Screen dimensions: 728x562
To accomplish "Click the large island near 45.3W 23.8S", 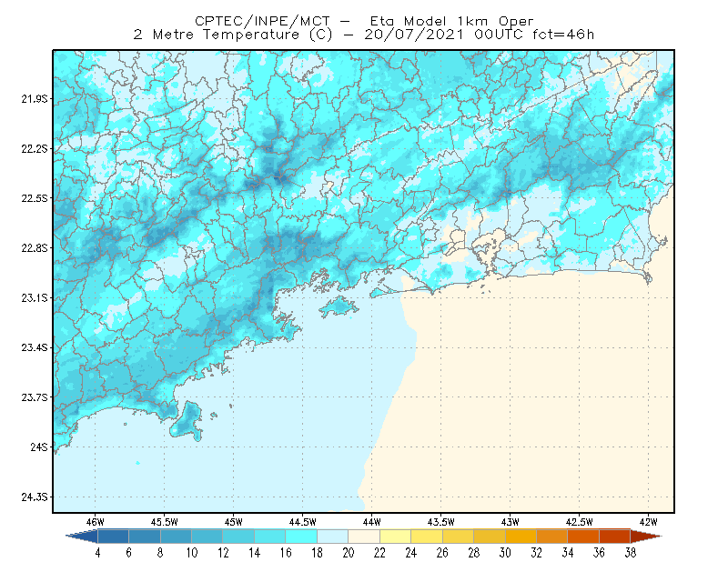I will (187, 421).
